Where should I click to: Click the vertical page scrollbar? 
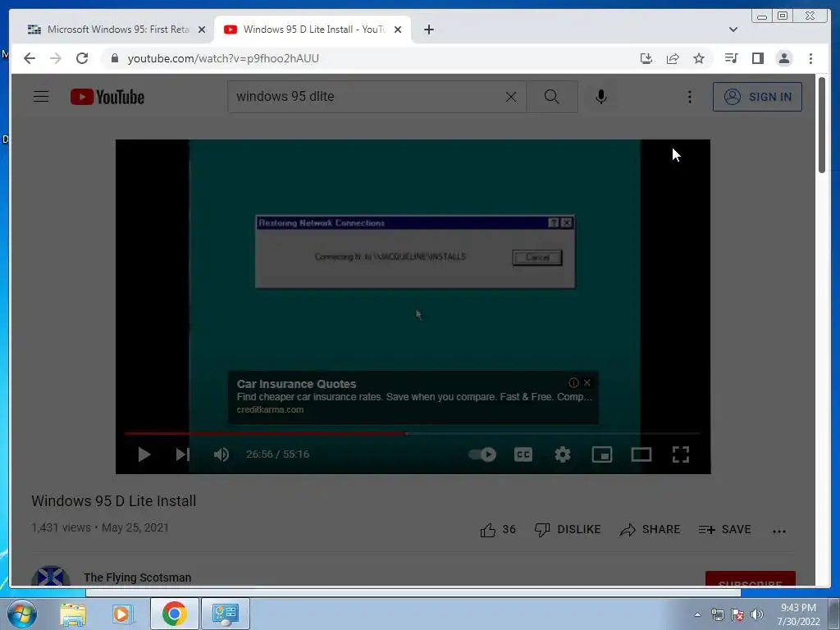(x=822, y=125)
